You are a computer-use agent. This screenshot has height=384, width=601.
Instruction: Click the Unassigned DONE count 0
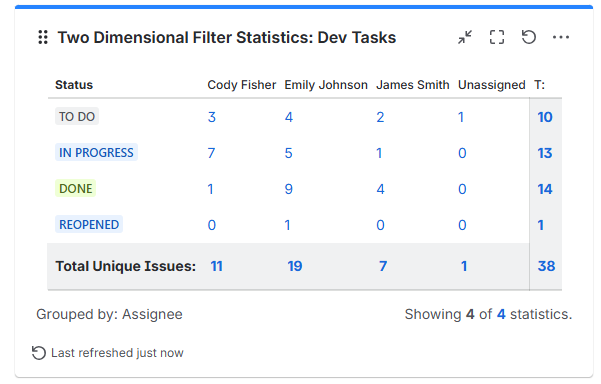(x=462, y=189)
